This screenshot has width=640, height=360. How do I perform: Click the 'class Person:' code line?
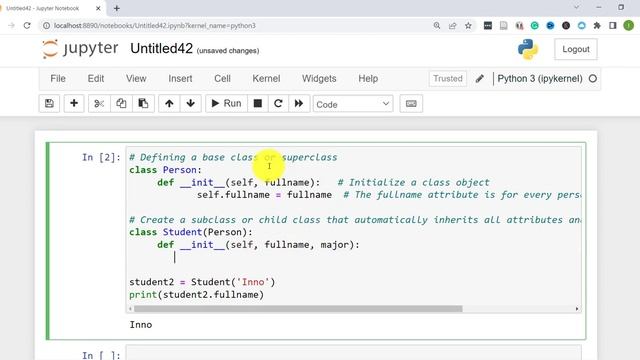click(x=165, y=170)
